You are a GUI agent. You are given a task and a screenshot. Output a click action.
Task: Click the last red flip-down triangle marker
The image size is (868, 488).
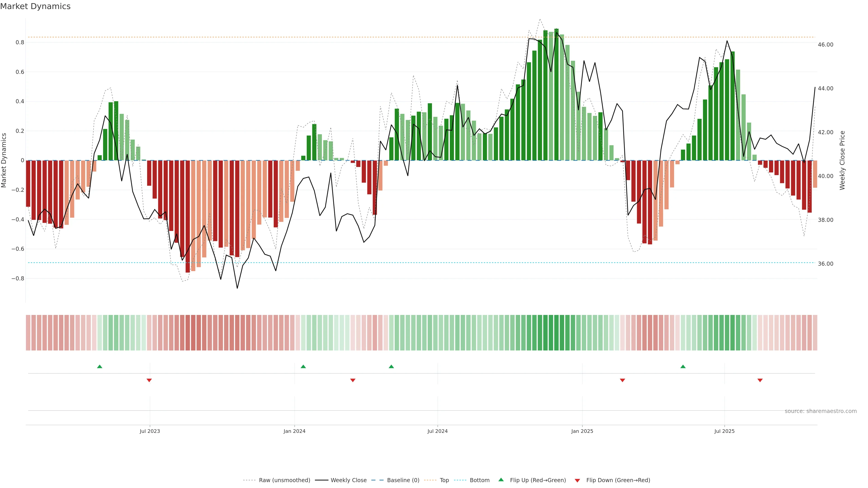pos(760,380)
